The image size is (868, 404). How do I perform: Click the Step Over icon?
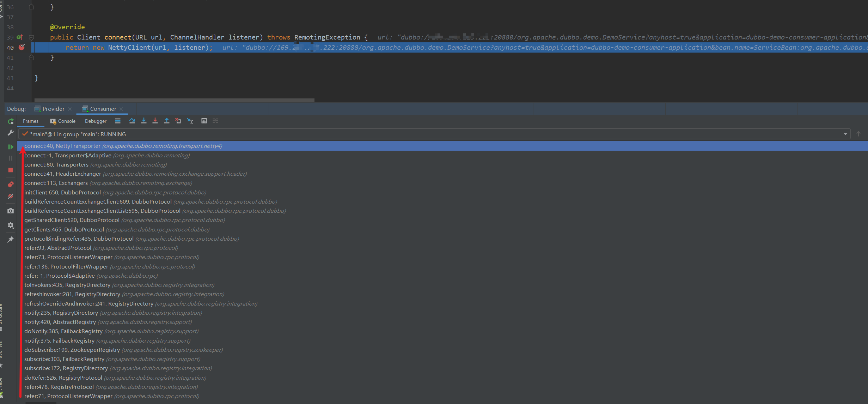[x=132, y=121]
